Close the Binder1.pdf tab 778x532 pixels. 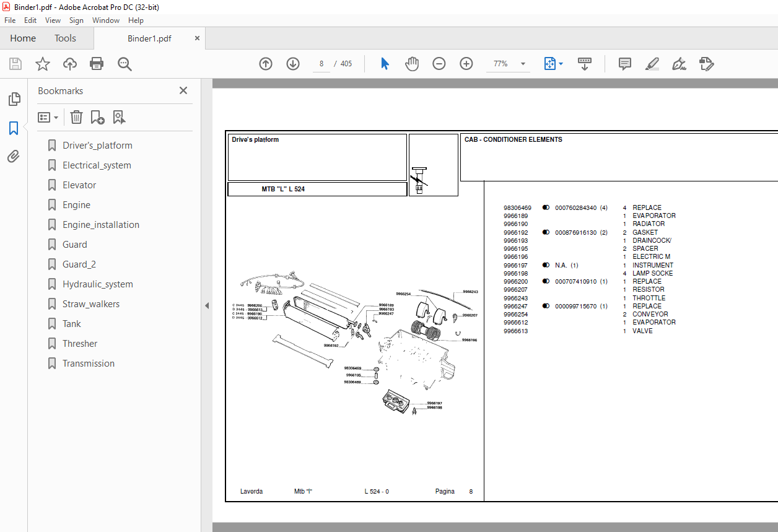pos(198,38)
